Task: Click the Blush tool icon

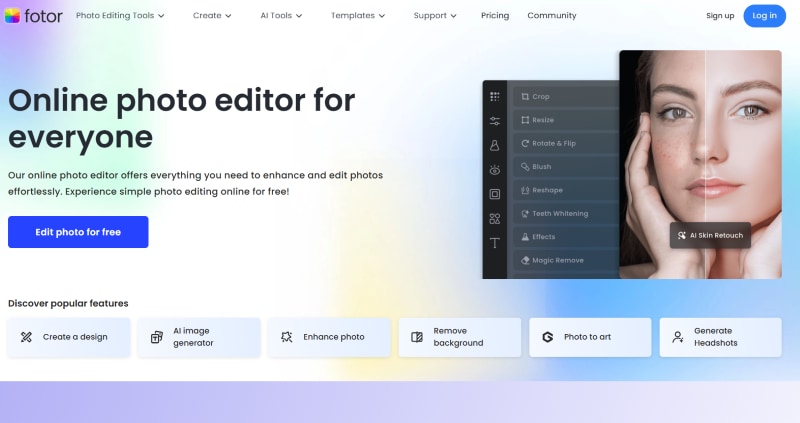Action: coord(525,166)
